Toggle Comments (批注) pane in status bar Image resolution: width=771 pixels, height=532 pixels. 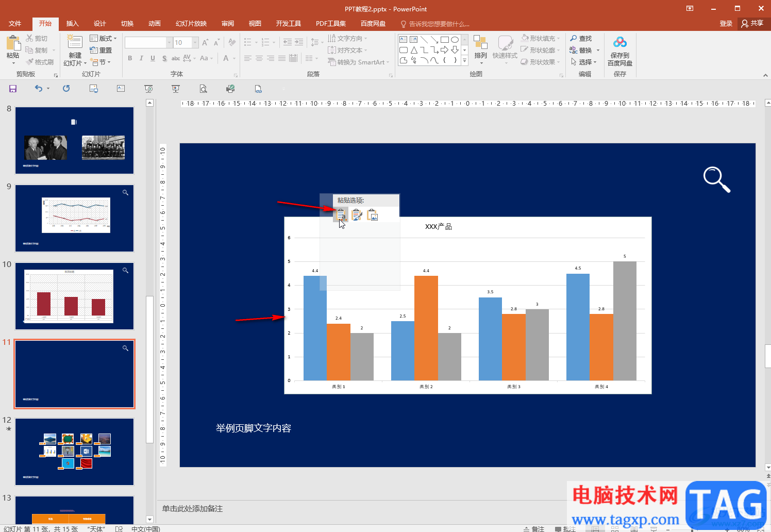(x=565, y=528)
